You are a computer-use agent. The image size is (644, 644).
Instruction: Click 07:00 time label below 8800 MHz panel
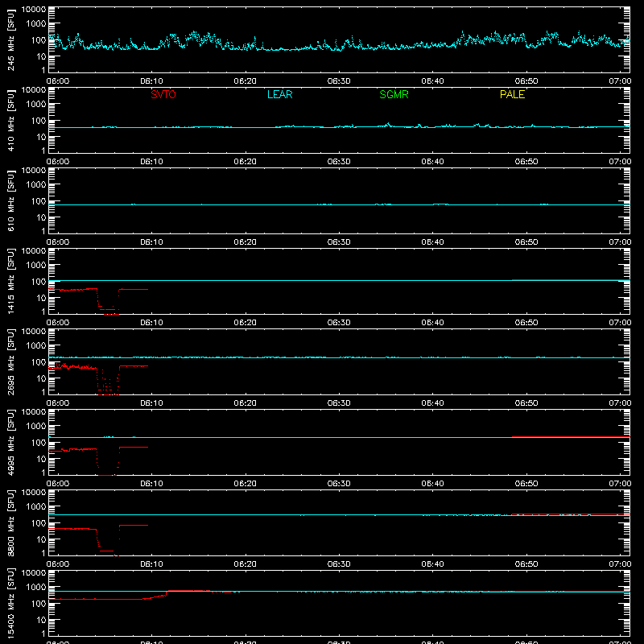(620, 564)
